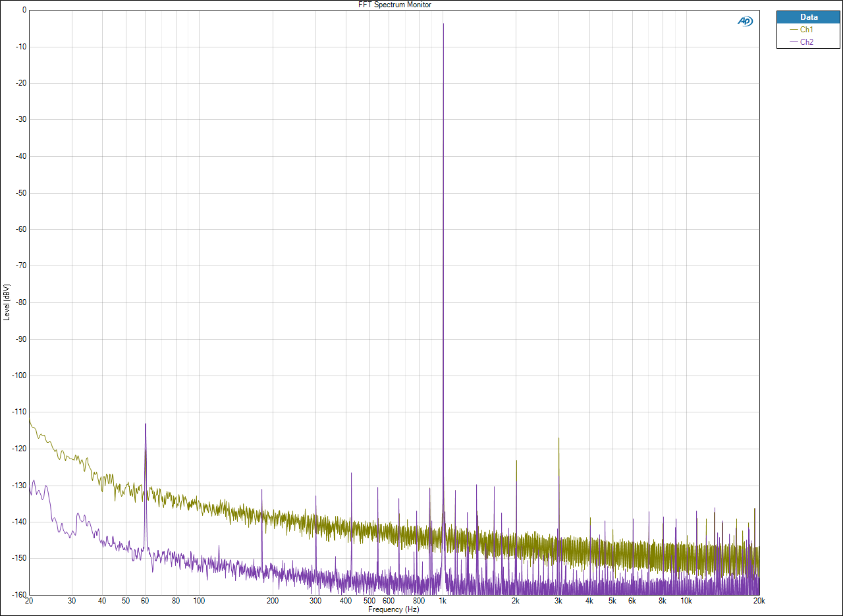Select the Ch1 legend entry
The image size is (843, 616).
click(x=800, y=30)
